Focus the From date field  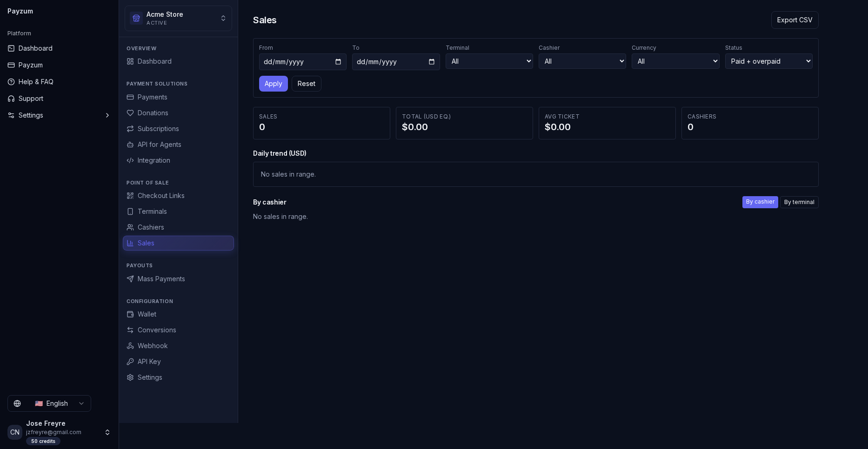303,62
